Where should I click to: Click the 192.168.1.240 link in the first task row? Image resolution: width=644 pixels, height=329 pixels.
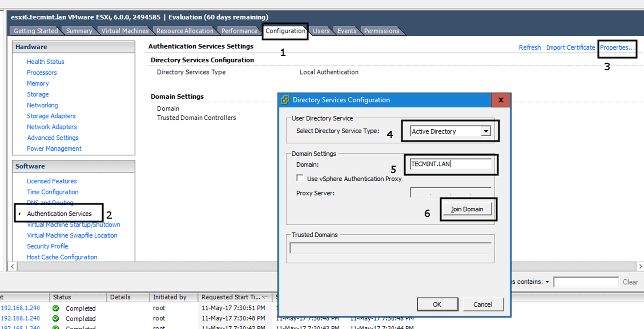[21, 308]
